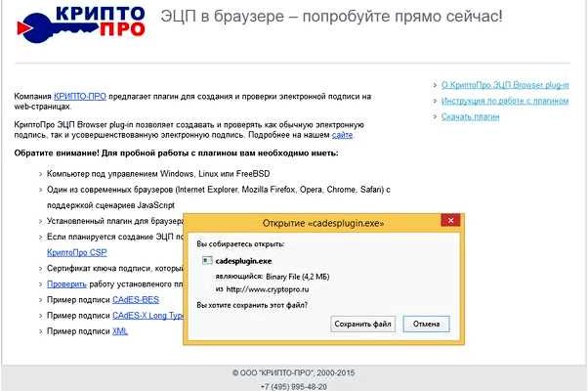Open Инструкция по работе с плагином link
Screen dimensions: 588x391
[x=505, y=101]
